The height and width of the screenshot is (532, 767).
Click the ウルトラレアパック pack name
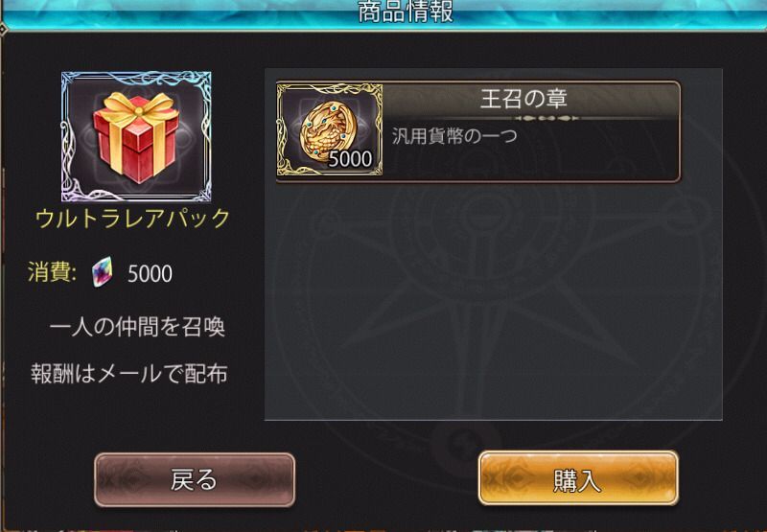tap(132, 219)
